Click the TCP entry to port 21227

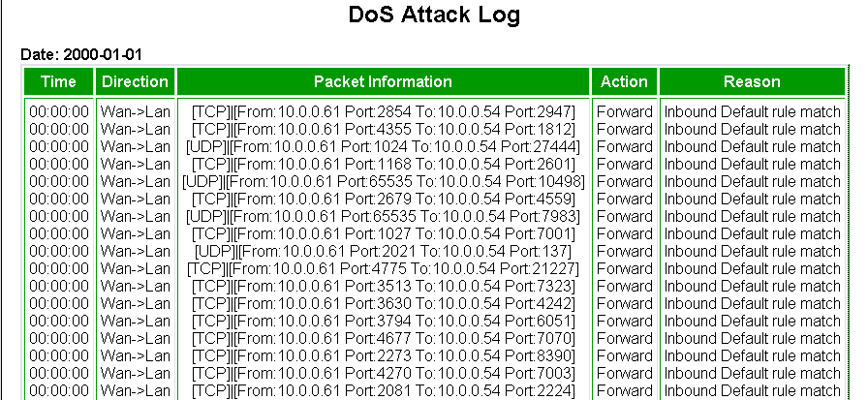click(x=383, y=268)
